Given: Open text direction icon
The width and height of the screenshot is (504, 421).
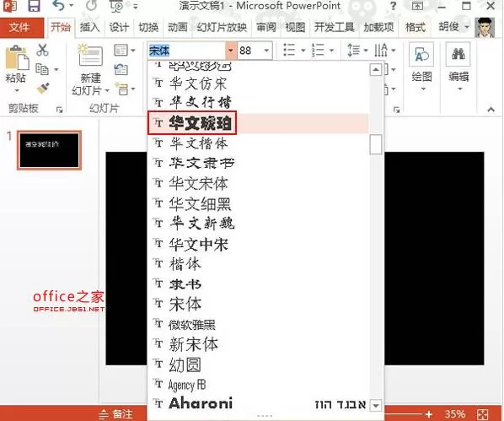Looking at the screenshot, I should click(x=381, y=51).
